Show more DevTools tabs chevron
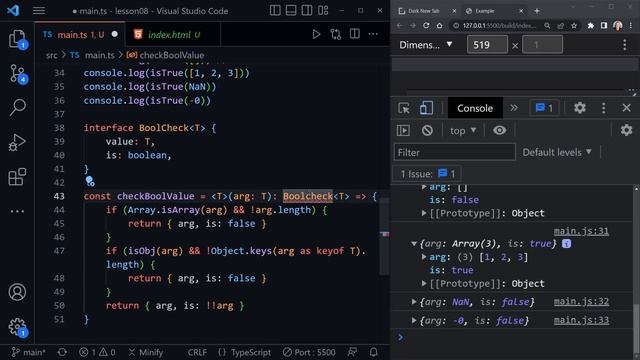 (x=514, y=108)
